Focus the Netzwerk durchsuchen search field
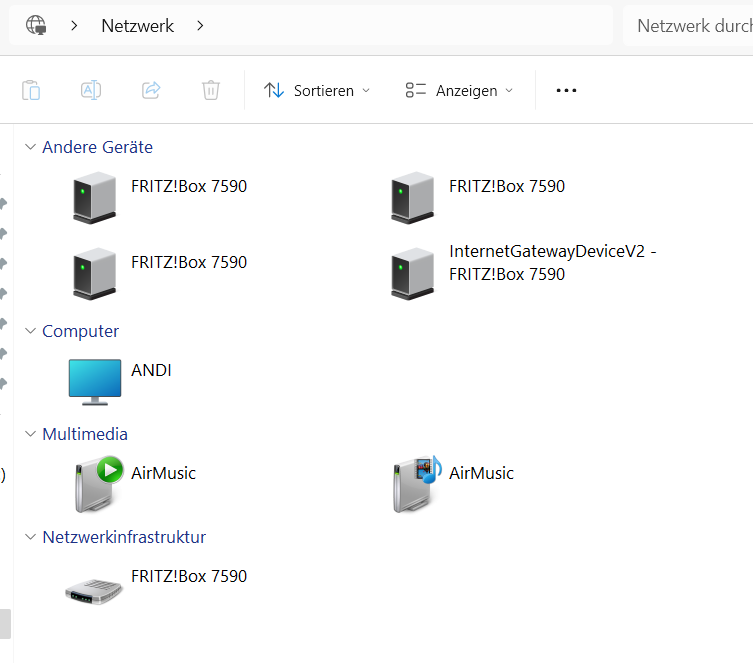The height and width of the screenshot is (663, 753). click(x=688, y=25)
